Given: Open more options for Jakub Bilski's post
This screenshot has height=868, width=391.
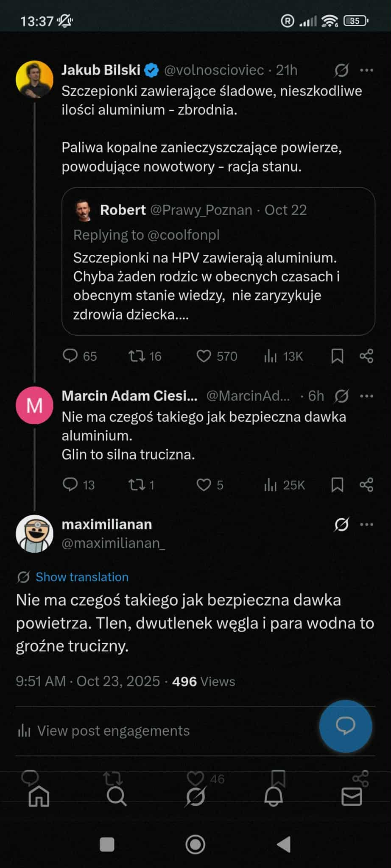Looking at the screenshot, I should (x=366, y=70).
